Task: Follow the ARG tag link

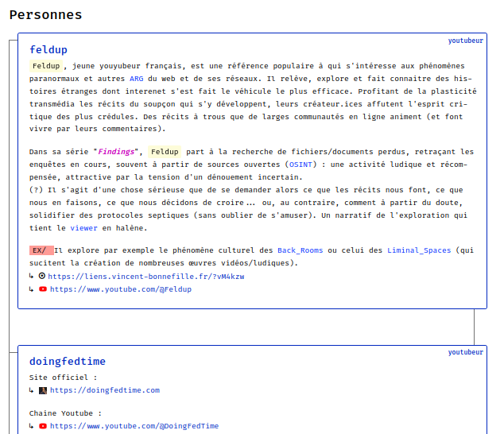Action: click(137, 79)
